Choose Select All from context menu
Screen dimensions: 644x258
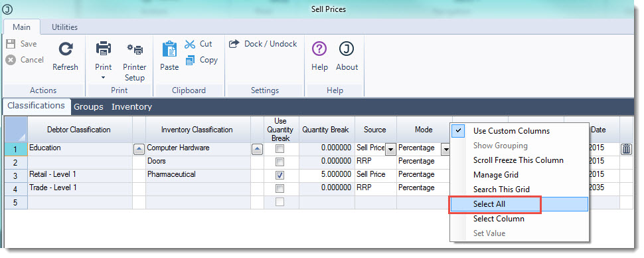519,204
